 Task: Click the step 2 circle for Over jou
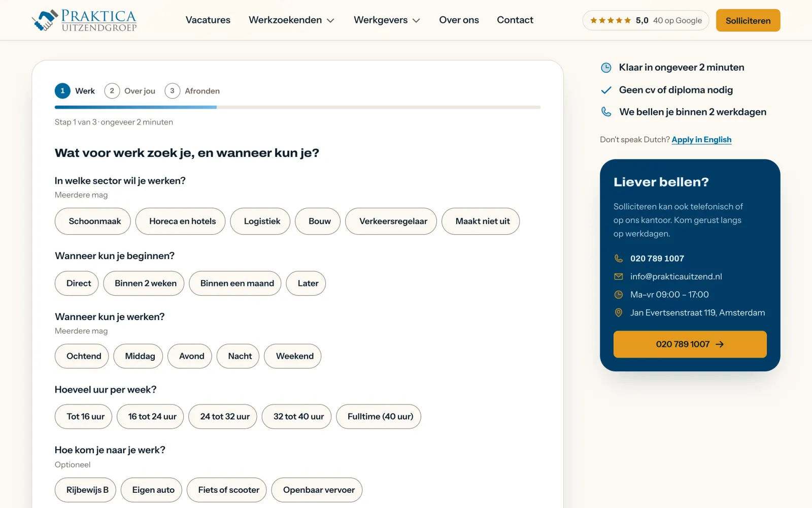pyautogui.click(x=112, y=91)
